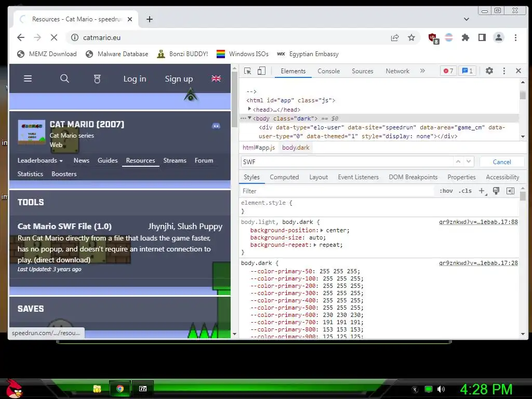
Task: Toggle the .cls class editor
Action: [465, 191]
